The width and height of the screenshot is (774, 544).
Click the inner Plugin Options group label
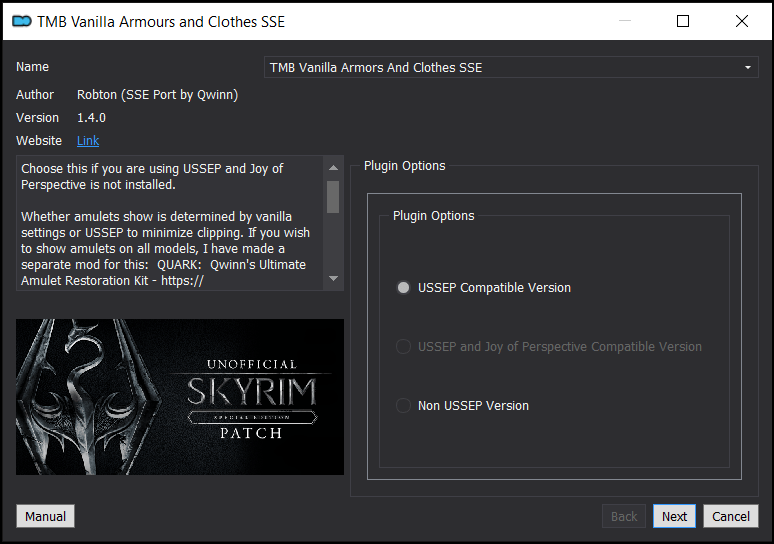click(433, 216)
